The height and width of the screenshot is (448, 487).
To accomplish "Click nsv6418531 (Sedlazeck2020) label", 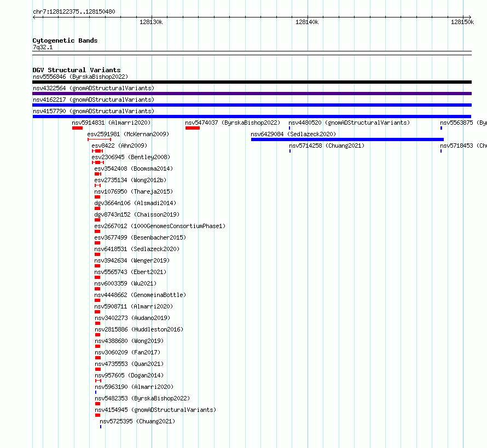I will click(137, 249).
